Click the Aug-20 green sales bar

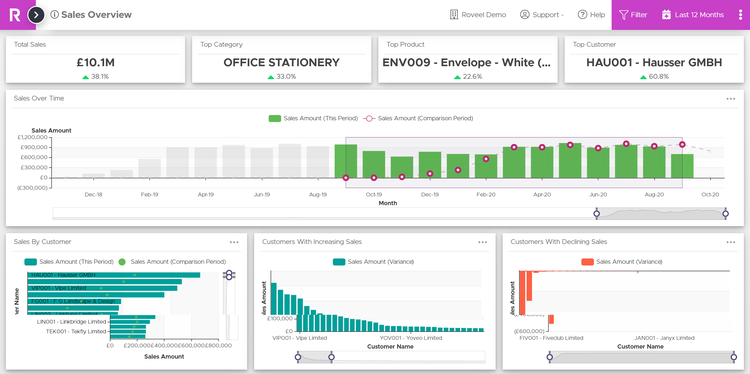pyautogui.click(x=654, y=162)
